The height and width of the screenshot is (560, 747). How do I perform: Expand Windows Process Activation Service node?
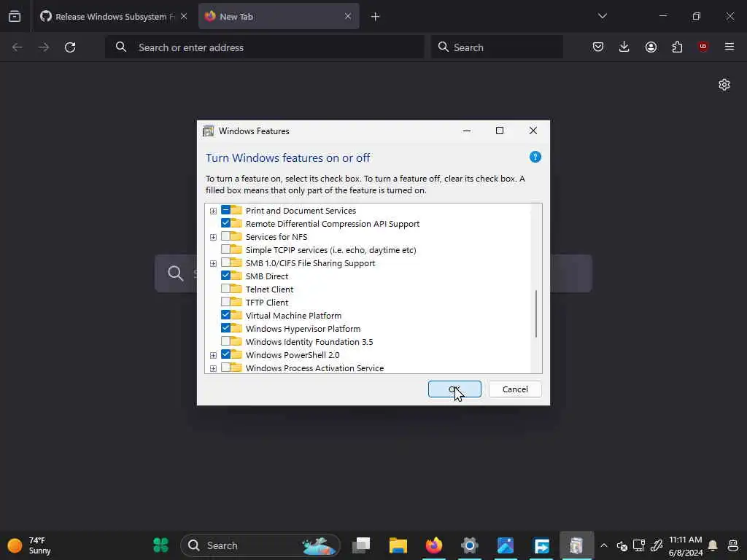(x=214, y=368)
